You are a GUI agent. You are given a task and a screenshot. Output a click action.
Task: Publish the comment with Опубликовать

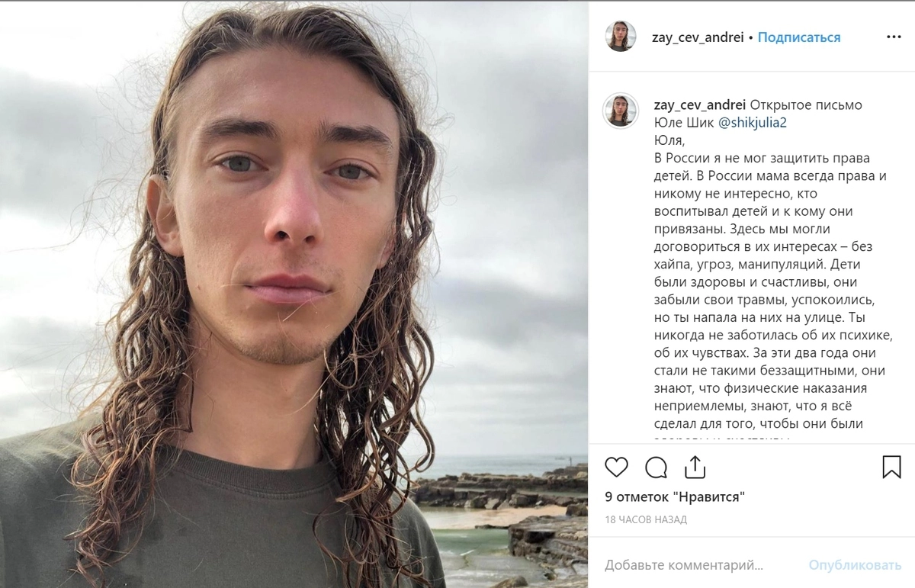(856, 565)
